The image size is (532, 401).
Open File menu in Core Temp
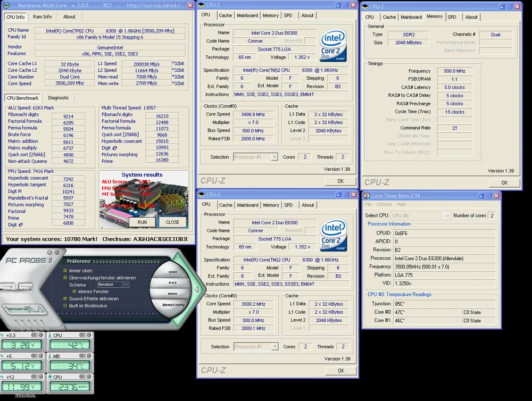coord(368,204)
